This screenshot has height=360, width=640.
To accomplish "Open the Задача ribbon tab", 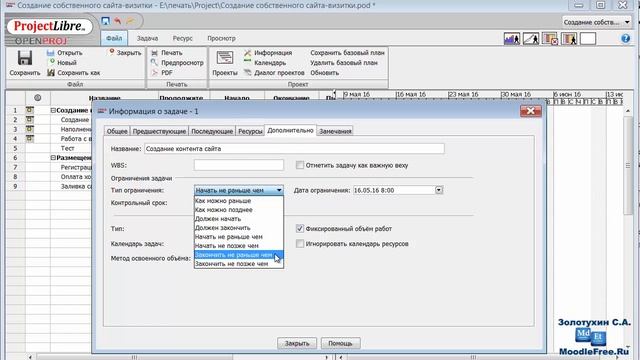I will pyautogui.click(x=147, y=38).
